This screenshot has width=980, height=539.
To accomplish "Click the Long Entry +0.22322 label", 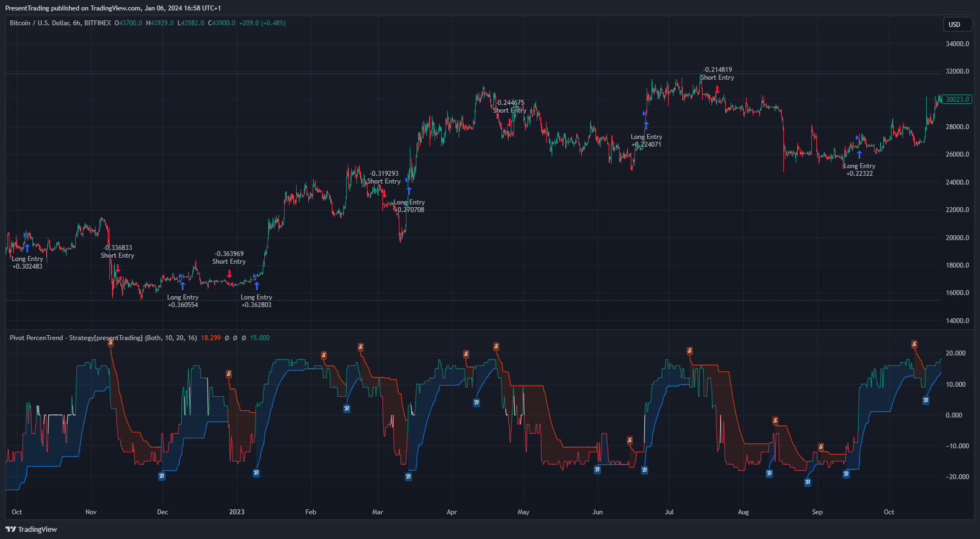I will 860,170.
